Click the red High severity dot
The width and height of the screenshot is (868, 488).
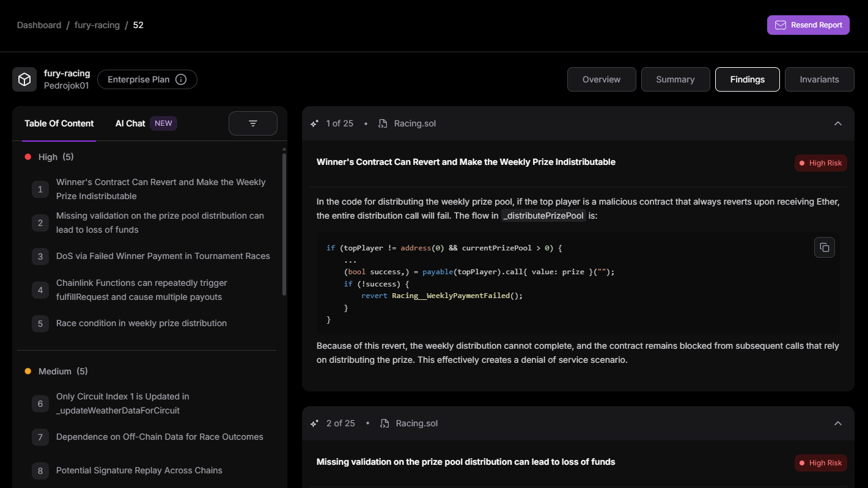(28, 157)
